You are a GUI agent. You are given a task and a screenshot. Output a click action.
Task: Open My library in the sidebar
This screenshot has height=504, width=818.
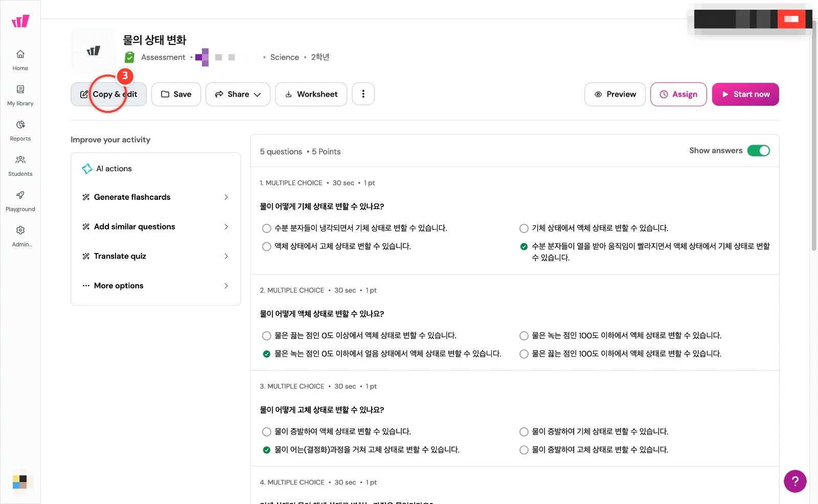click(x=20, y=96)
